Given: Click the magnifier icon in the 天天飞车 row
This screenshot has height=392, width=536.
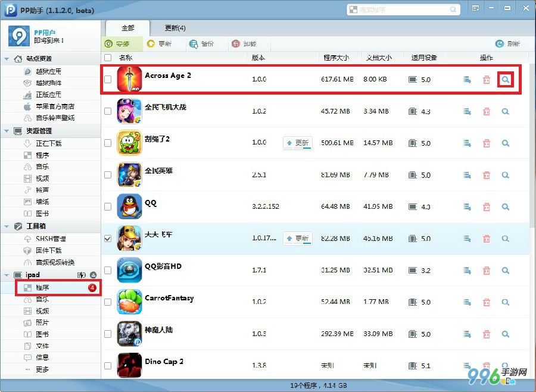Looking at the screenshot, I should pos(505,239).
